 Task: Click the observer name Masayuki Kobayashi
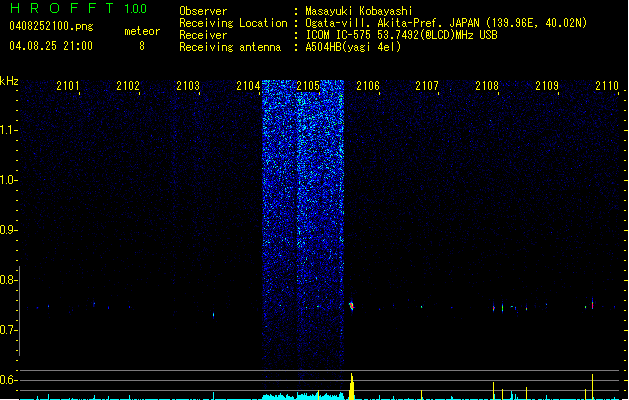359,11
